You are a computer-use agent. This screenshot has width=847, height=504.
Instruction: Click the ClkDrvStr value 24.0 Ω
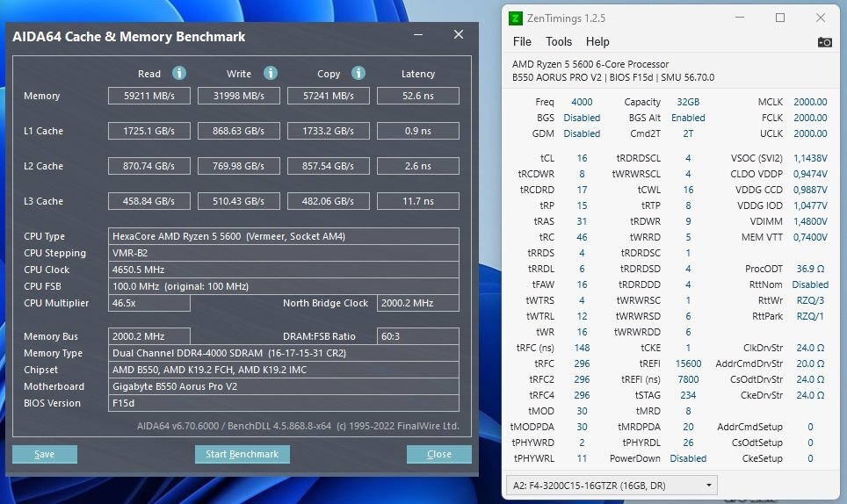[x=810, y=348]
